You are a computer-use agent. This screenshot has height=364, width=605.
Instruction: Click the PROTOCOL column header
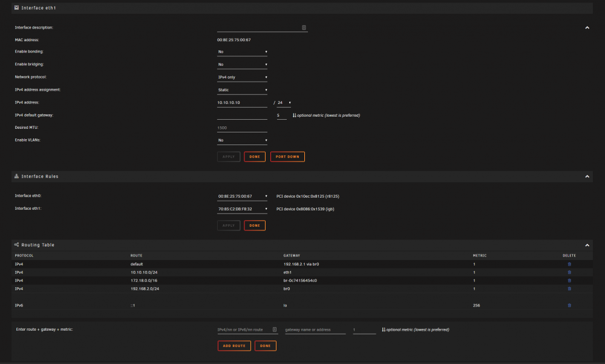click(x=24, y=256)
